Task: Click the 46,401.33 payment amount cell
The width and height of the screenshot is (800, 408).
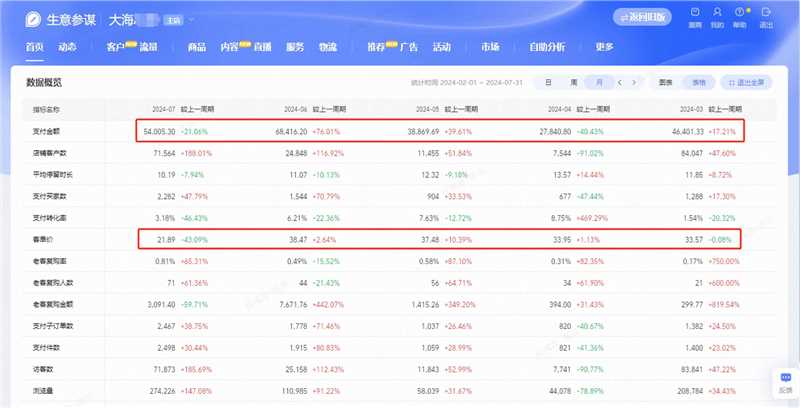Action: tap(688, 132)
